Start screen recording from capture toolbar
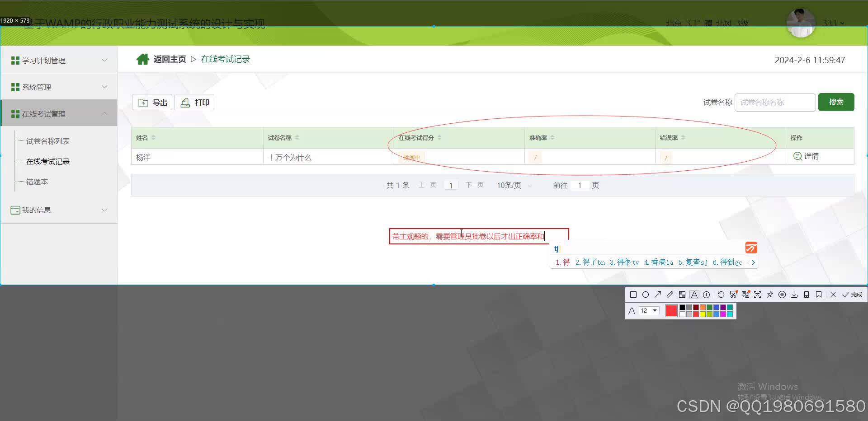This screenshot has width=868, height=421. [x=782, y=295]
